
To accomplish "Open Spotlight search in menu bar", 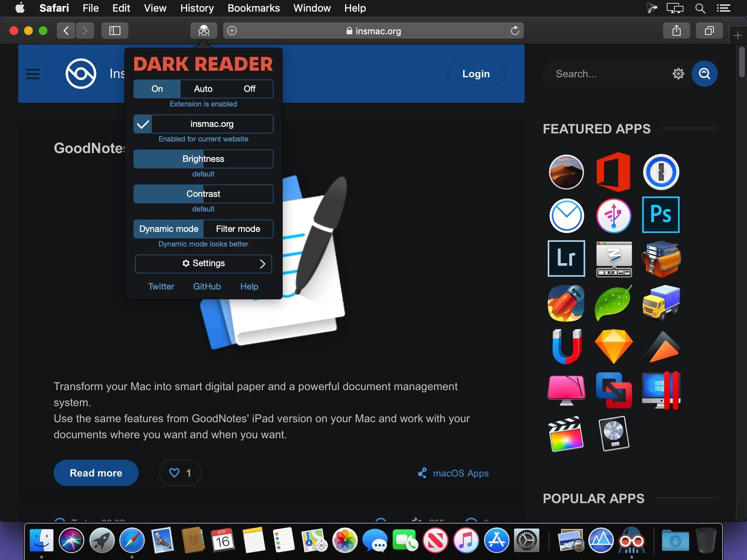I will [700, 8].
